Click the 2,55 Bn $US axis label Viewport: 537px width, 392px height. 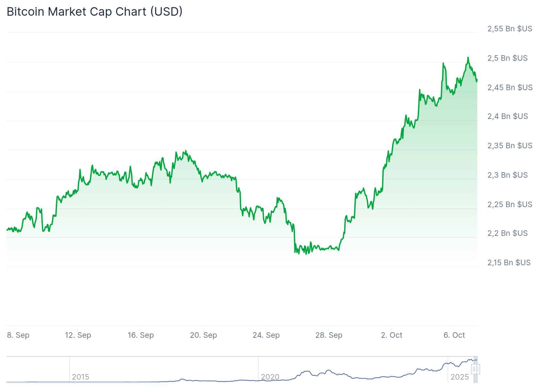[510, 29]
